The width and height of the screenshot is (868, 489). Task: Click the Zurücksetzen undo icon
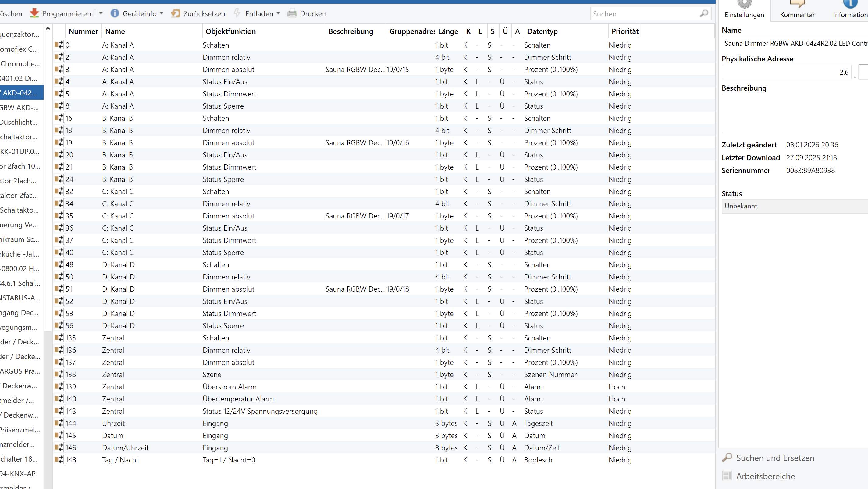coord(175,13)
